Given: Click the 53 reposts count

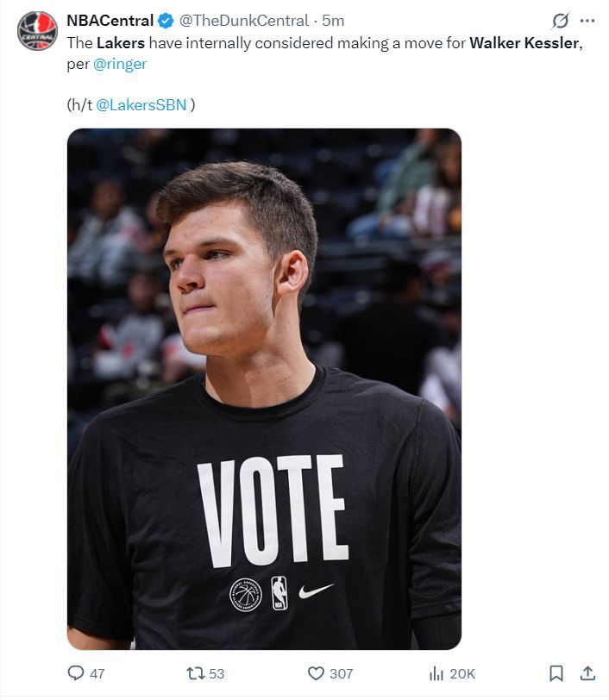Looking at the screenshot, I should (217, 673).
